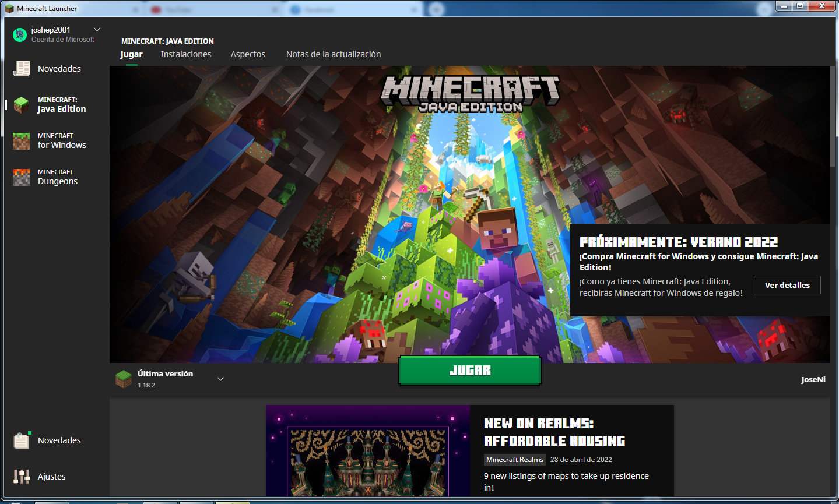This screenshot has width=839, height=504.
Task: Select the Minecraft for Windows sidebar icon
Action: pyautogui.click(x=21, y=141)
